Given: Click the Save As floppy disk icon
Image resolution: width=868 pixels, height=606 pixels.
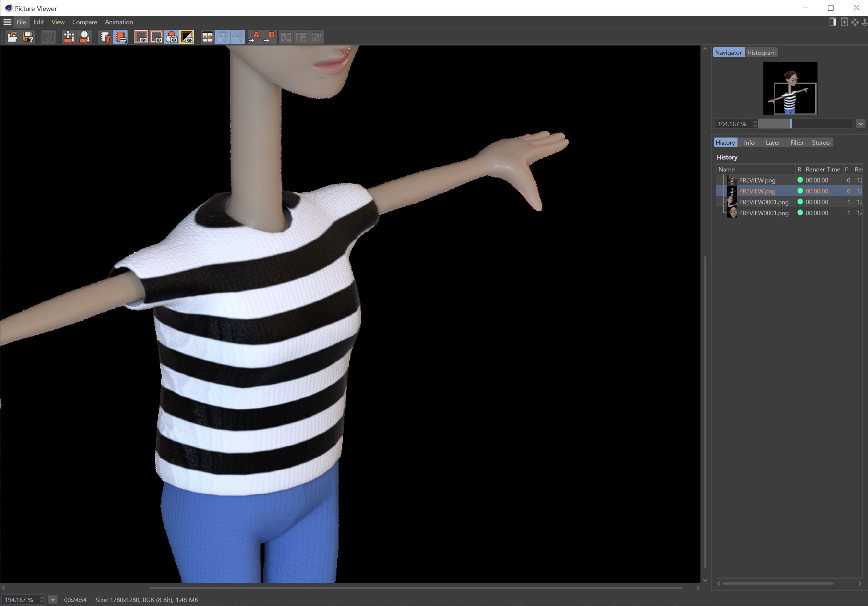Looking at the screenshot, I should coord(28,37).
